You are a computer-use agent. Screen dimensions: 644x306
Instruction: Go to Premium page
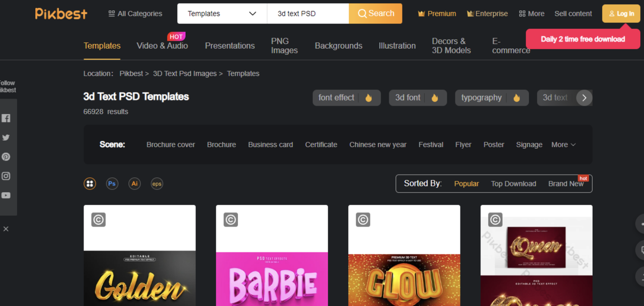coord(437,14)
